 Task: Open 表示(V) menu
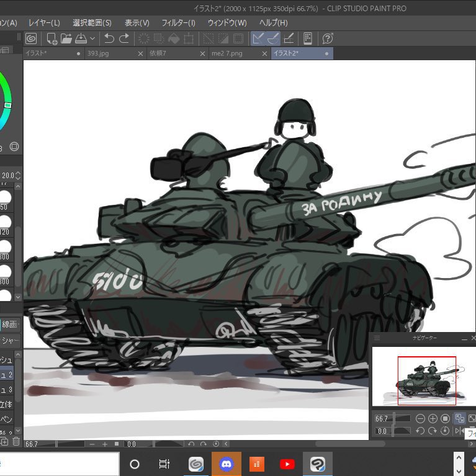(137, 23)
